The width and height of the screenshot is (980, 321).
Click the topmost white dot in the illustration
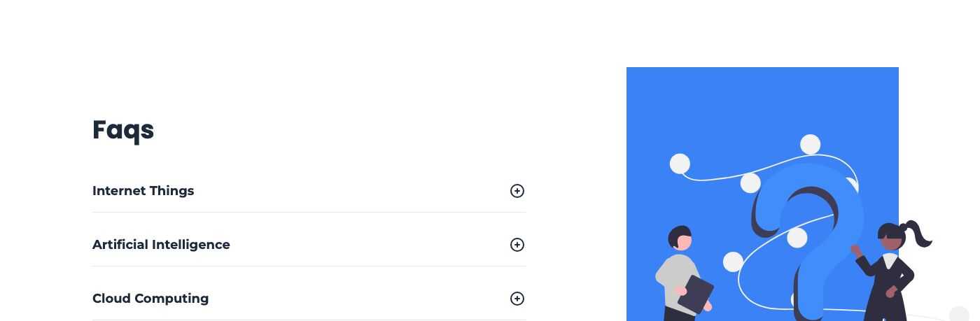pos(810,145)
